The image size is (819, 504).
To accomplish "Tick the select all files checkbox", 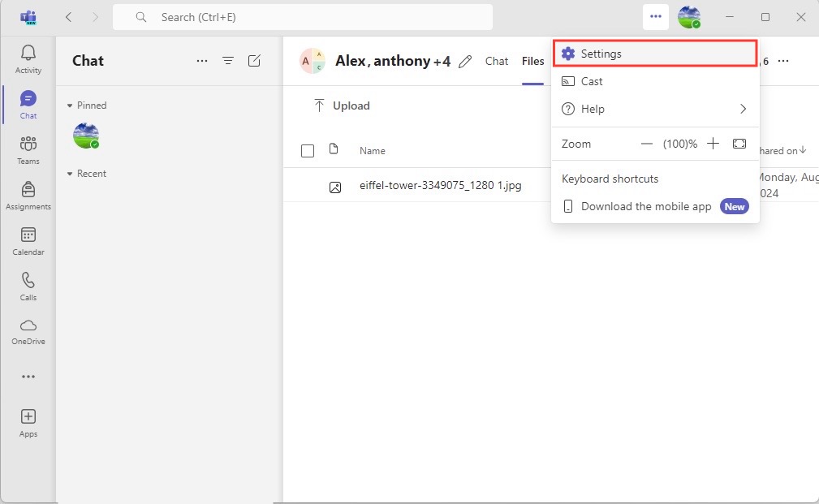I will click(x=308, y=151).
